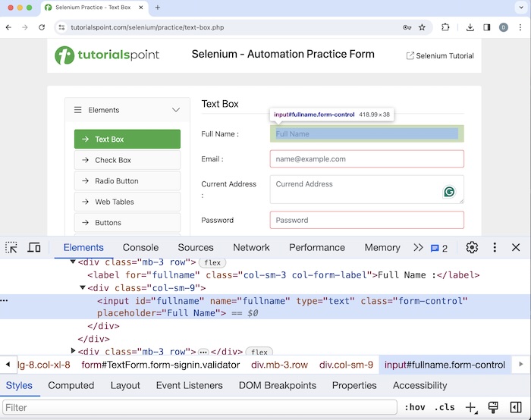531x420 pixels.
Task: Click the Email input field
Action: pos(366,159)
